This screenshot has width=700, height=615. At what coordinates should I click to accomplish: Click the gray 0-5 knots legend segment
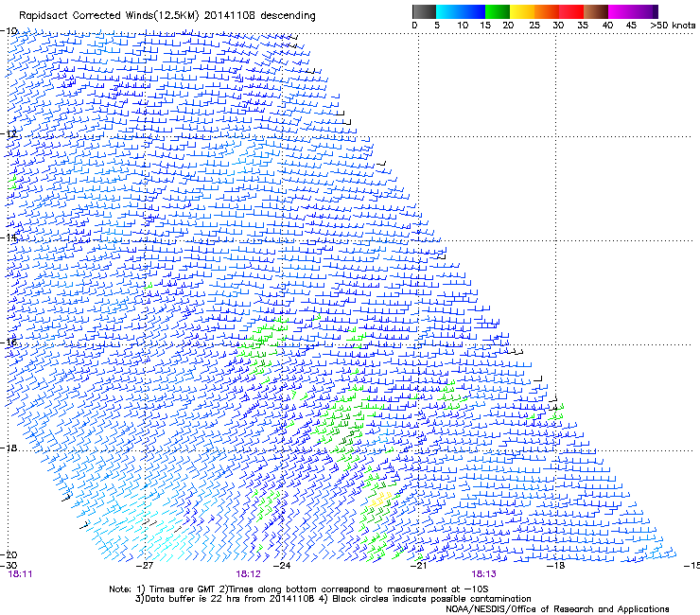click(424, 11)
